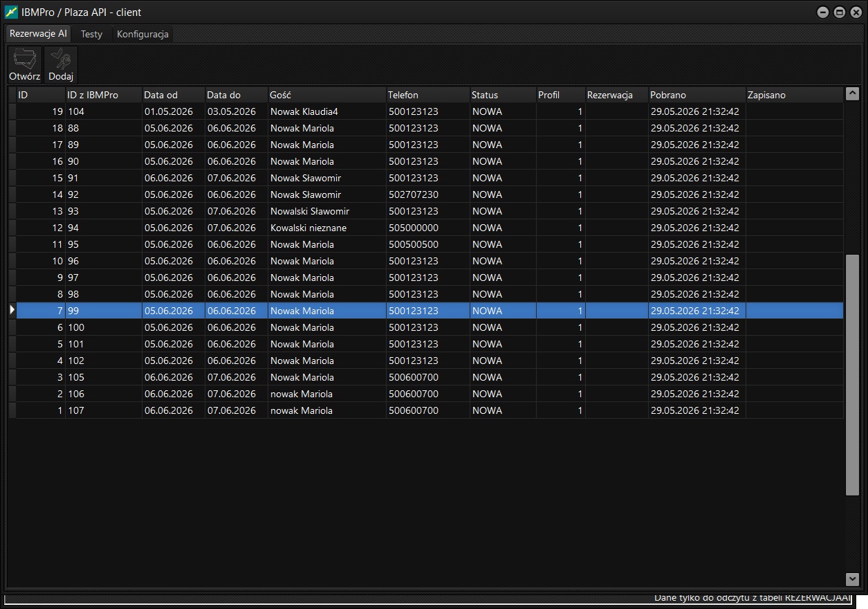Sort by the Telefon column header
The image size is (868, 609).
427,95
